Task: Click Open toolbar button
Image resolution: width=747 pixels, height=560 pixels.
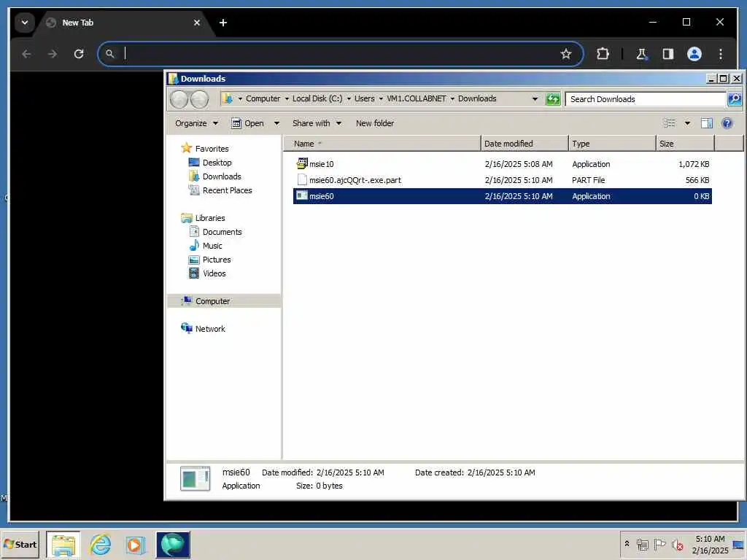Action: [248, 123]
